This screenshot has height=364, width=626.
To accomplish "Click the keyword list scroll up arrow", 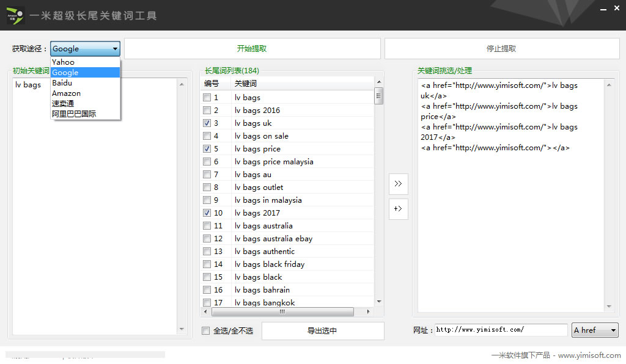I will coord(379,82).
